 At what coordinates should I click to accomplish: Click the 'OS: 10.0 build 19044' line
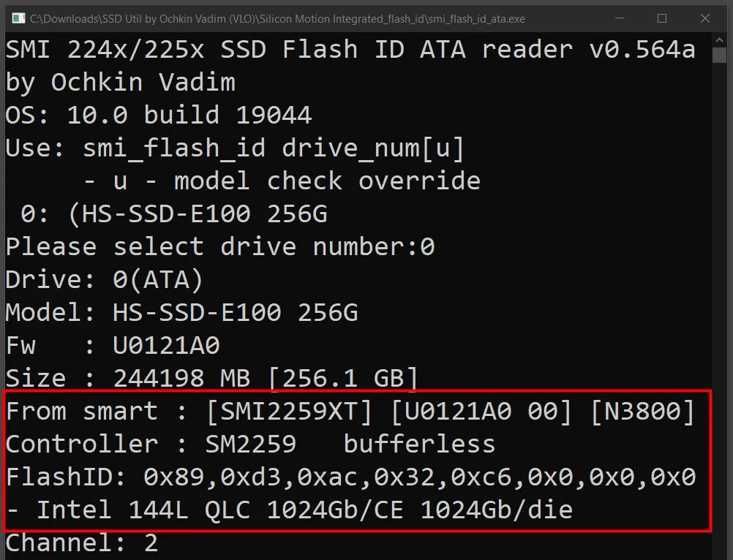[x=159, y=115]
